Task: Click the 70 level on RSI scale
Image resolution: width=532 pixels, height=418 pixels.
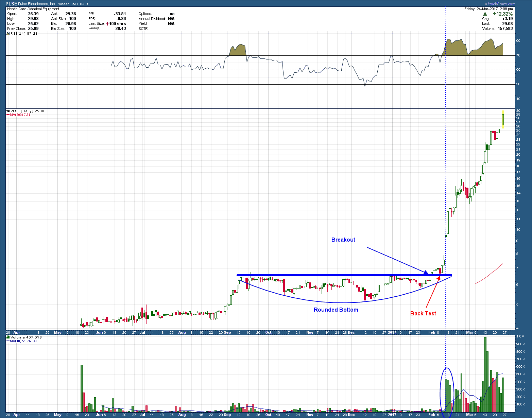Action: tap(518, 55)
